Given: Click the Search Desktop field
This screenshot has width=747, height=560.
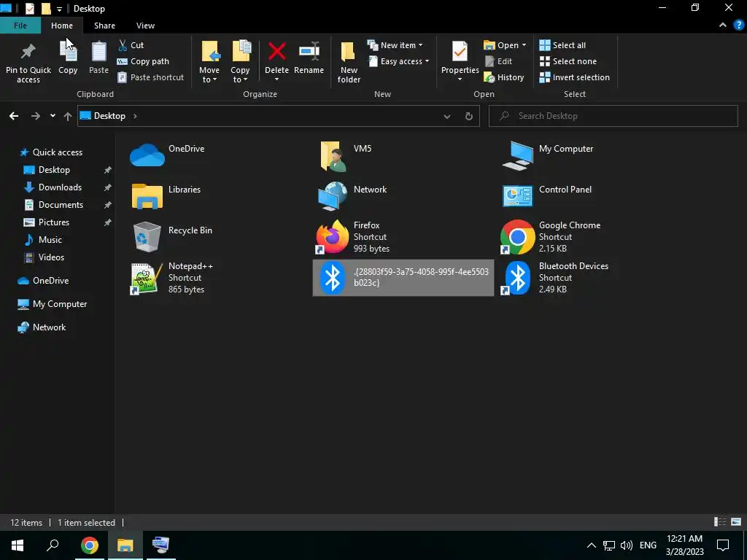Looking at the screenshot, I should tap(613, 116).
